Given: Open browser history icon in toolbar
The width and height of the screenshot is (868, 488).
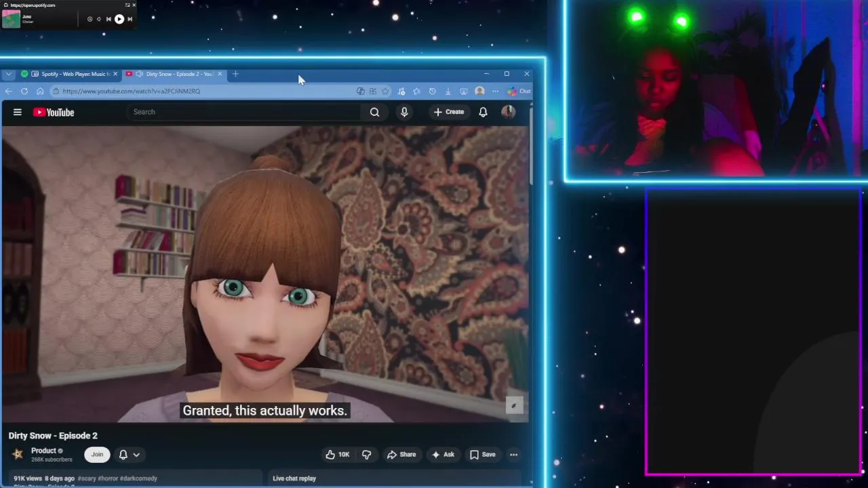Looking at the screenshot, I should click(x=432, y=91).
